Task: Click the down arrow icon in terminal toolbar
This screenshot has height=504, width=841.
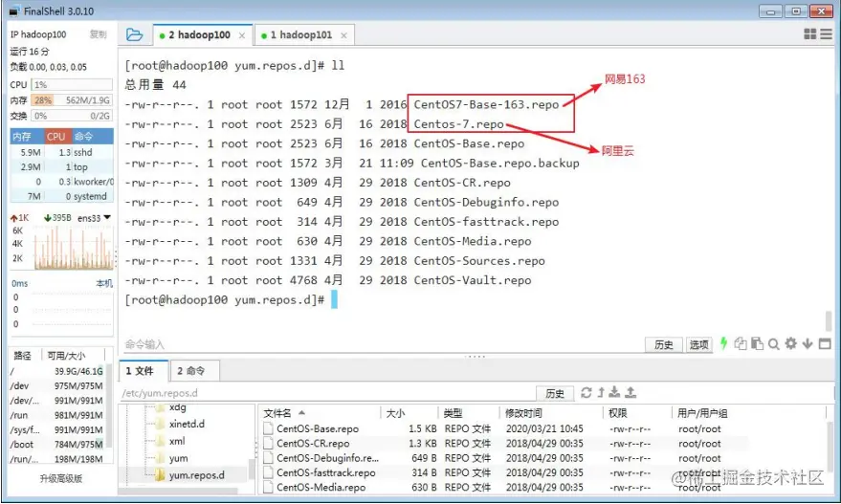Action: click(808, 343)
